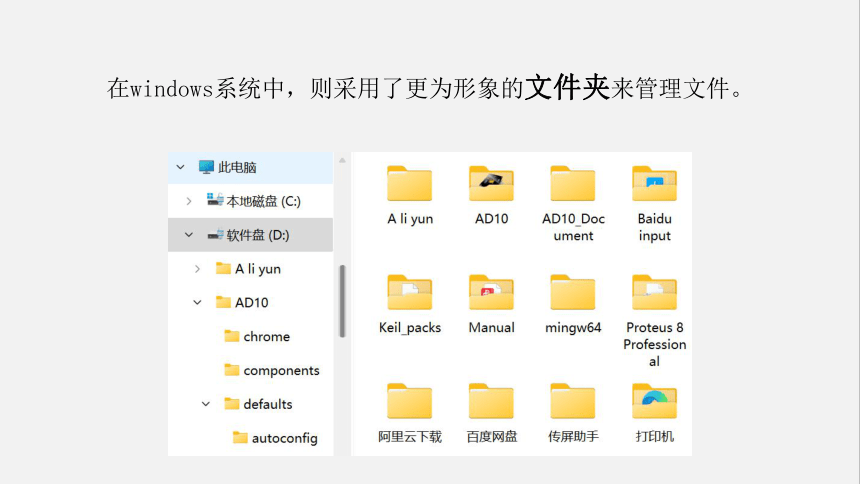Click the folder icon beside AD10 in the tree
This screenshot has height=484, width=860.
coord(223,302)
